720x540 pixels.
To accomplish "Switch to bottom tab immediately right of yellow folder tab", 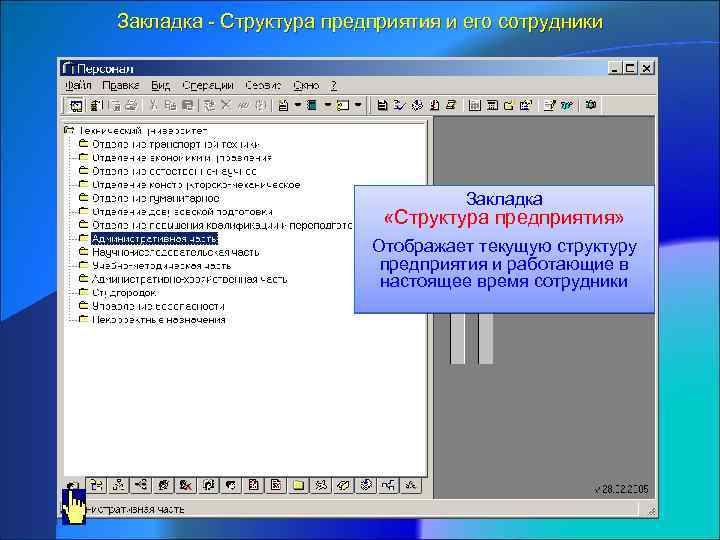I will coord(321,485).
